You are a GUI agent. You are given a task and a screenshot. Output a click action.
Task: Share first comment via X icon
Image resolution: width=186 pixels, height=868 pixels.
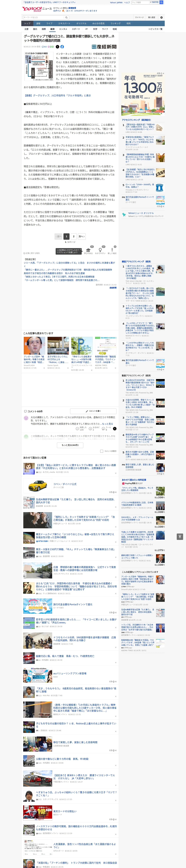(x=114, y=429)
